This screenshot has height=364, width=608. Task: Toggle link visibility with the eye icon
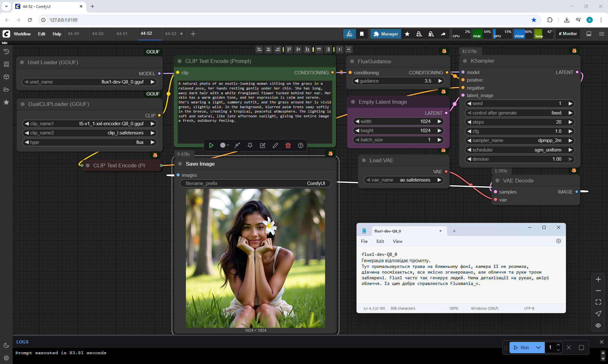pos(598,325)
